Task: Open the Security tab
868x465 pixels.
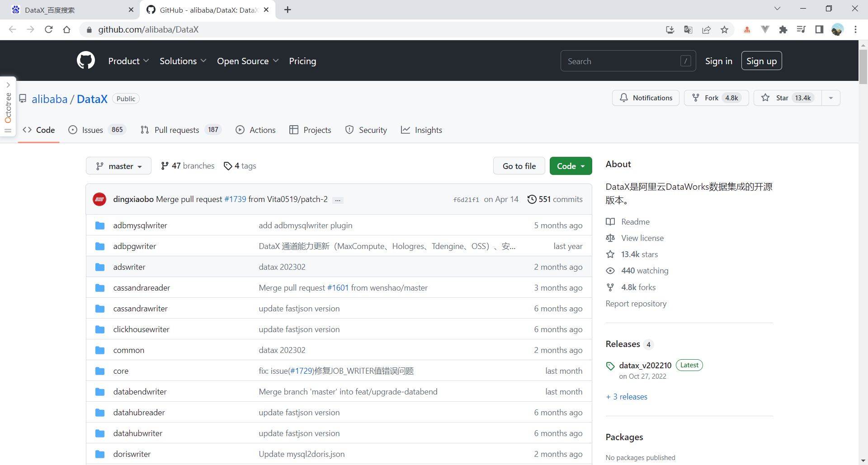Action: click(x=366, y=130)
